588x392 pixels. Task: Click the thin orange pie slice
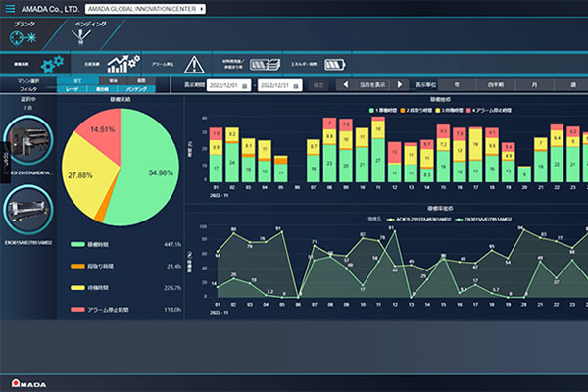[101, 215]
